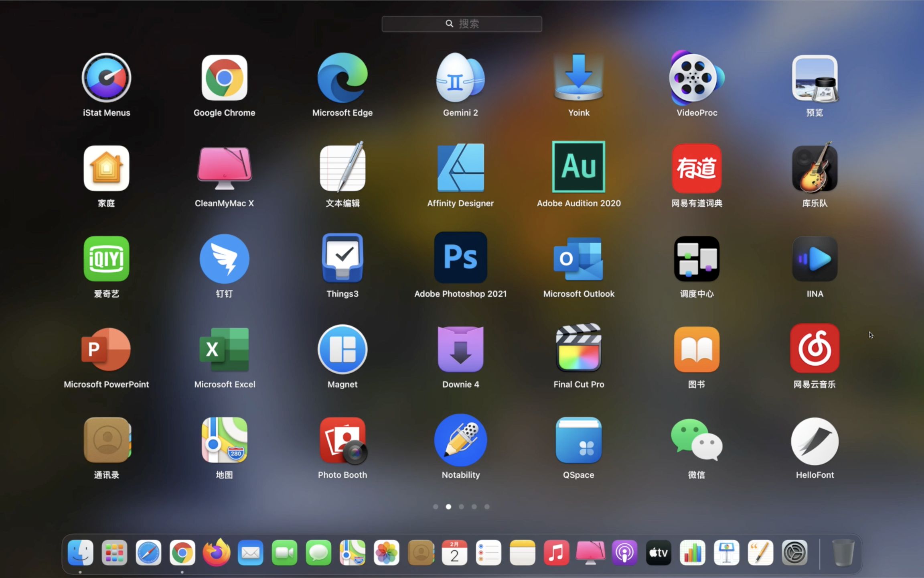Image resolution: width=924 pixels, height=578 pixels.
Task: Open Adobe Audition 2020
Action: (x=579, y=167)
